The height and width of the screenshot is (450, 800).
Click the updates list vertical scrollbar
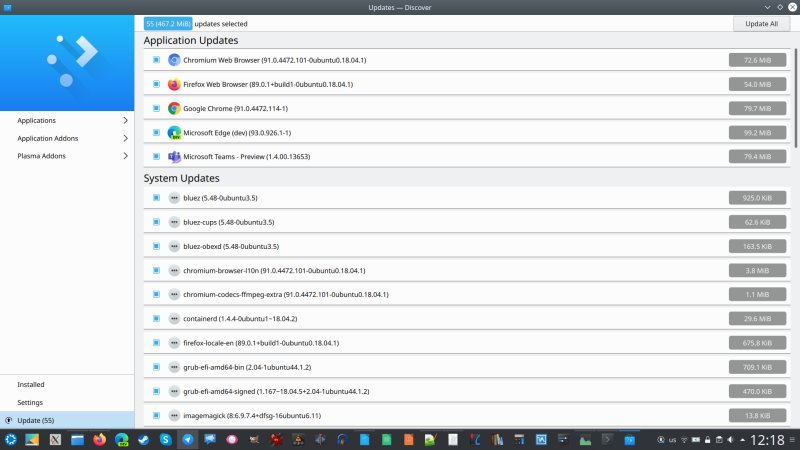pyautogui.click(x=795, y=98)
